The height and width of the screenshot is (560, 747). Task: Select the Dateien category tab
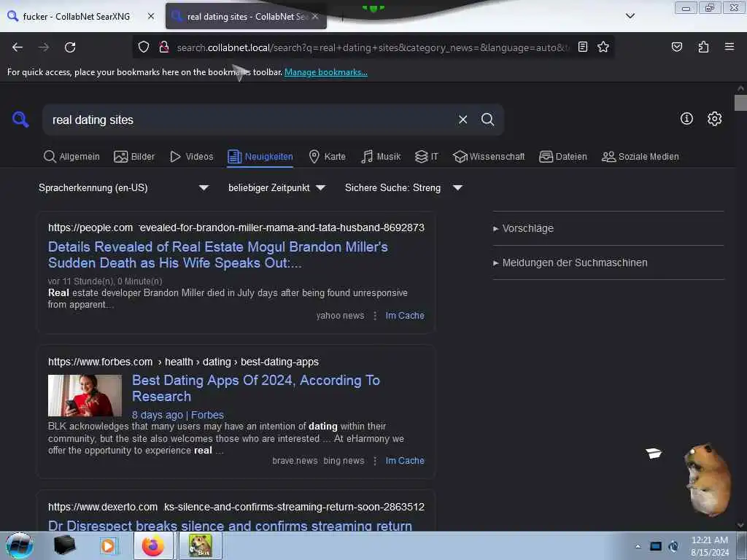pyautogui.click(x=563, y=157)
